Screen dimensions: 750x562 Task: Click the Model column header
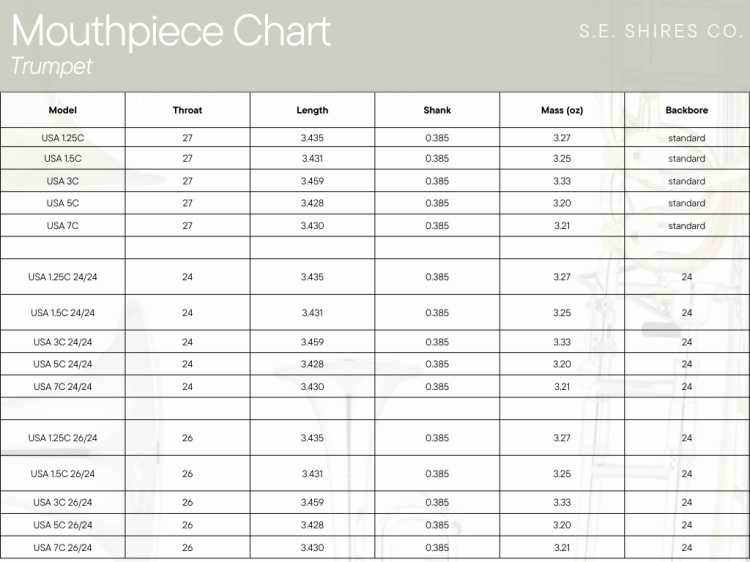(x=63, y=110)
